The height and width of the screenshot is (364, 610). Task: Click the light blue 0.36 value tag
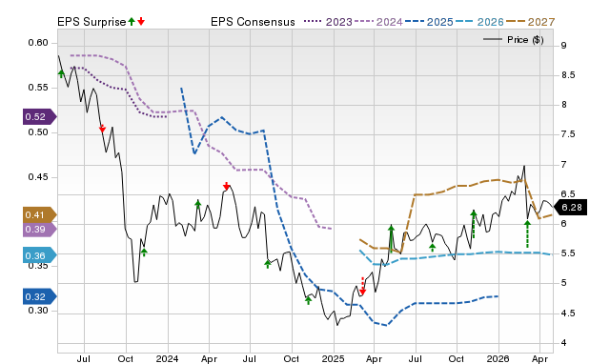(40, 255)
